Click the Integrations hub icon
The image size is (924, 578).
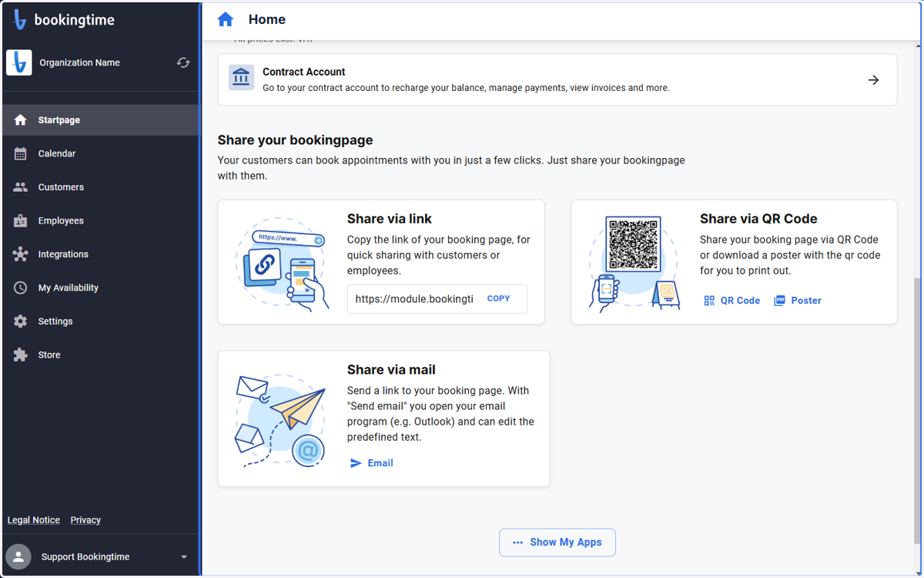21,254
